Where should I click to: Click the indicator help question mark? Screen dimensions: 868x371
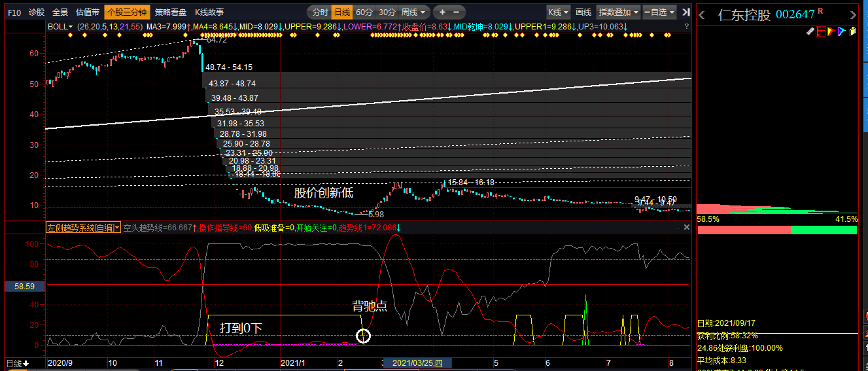(x=686, y=26)
